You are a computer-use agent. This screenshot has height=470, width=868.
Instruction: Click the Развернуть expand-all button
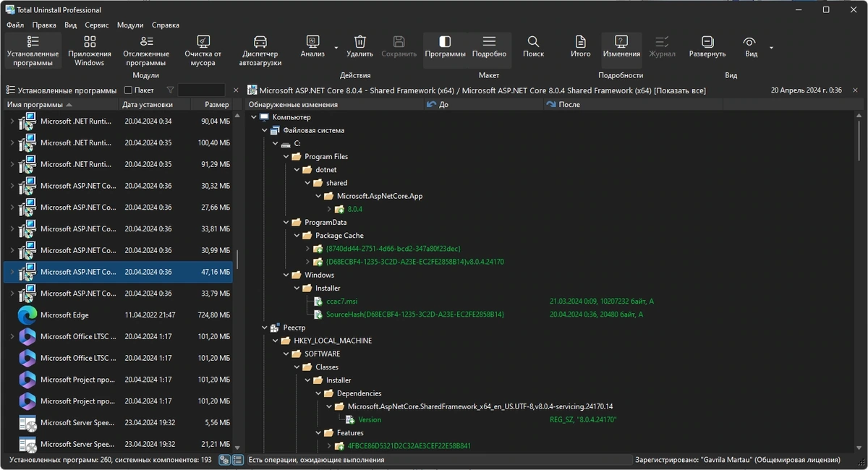[707, 46]
